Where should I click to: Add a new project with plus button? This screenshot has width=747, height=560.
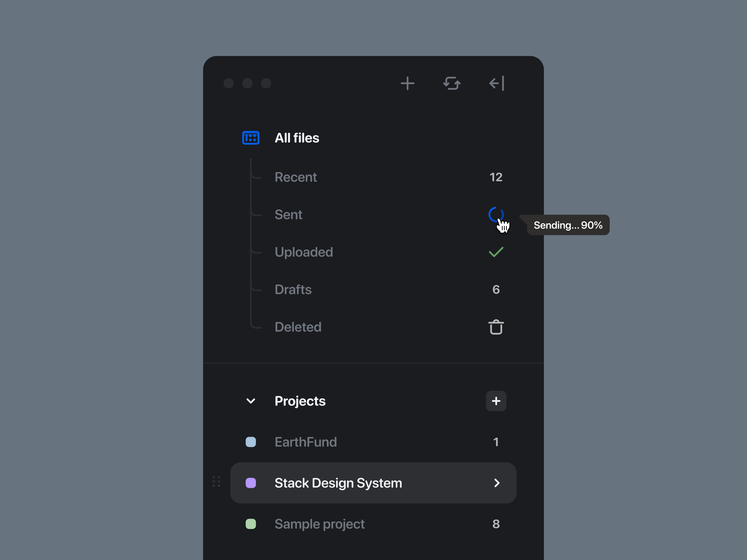pos(496,401)
